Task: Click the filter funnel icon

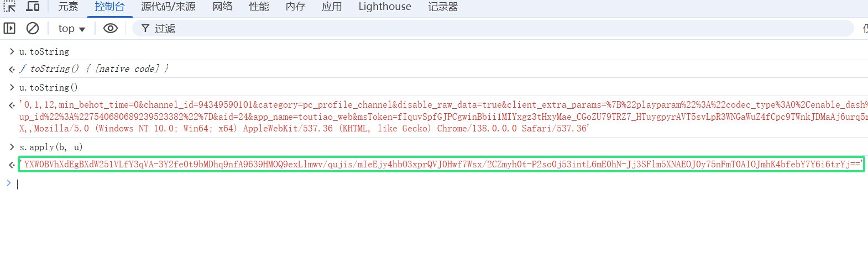Action: (145, 28)
